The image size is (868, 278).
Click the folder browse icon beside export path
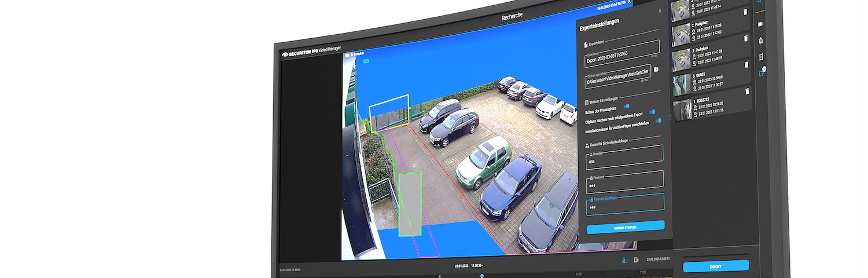click(656, 69)
